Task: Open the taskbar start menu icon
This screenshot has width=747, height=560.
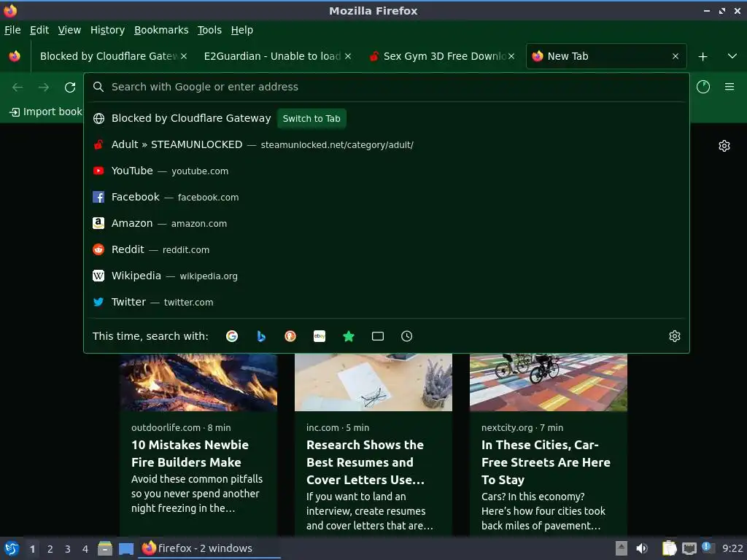Action: click(x=12, y=548)
